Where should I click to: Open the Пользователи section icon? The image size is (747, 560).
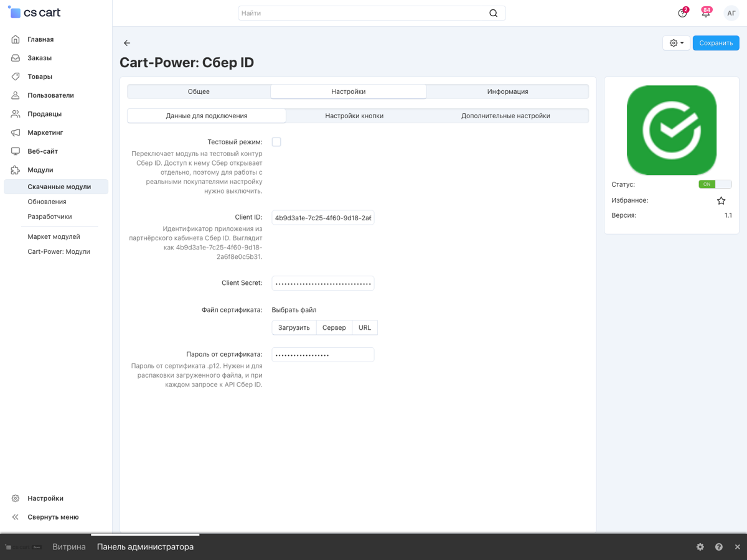pyautogui.click(x=16, y=95)
